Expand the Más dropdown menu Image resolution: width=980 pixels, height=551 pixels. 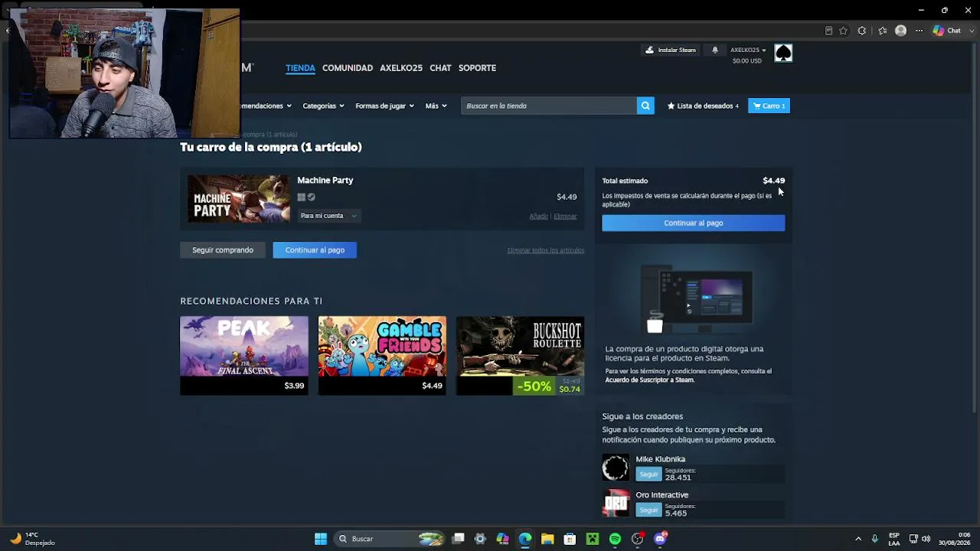[x=436, y=106]
